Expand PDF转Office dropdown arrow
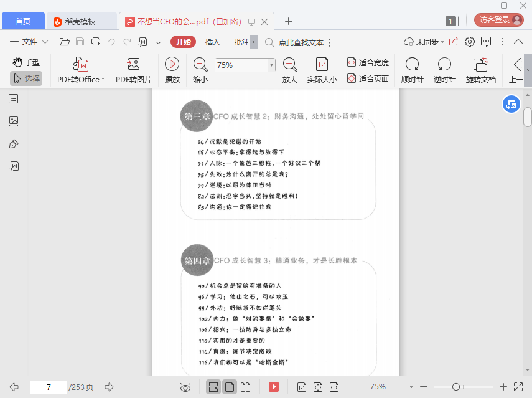 (x=103, y=79)
